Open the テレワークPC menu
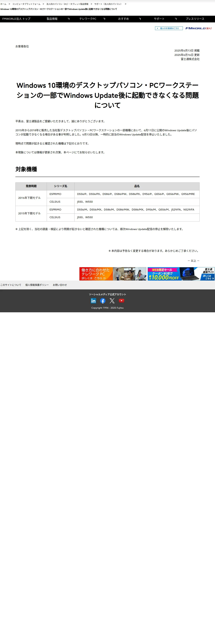 [x=88, y=19]
